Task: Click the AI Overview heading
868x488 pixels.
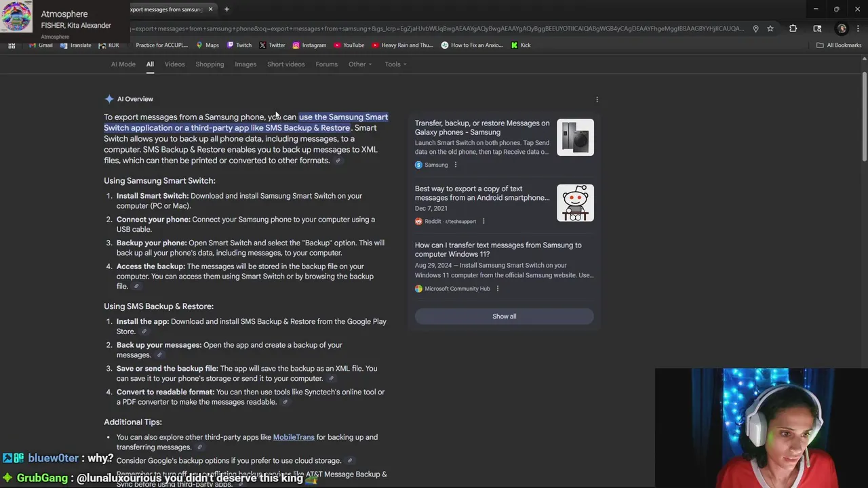Action: [135, 99]
